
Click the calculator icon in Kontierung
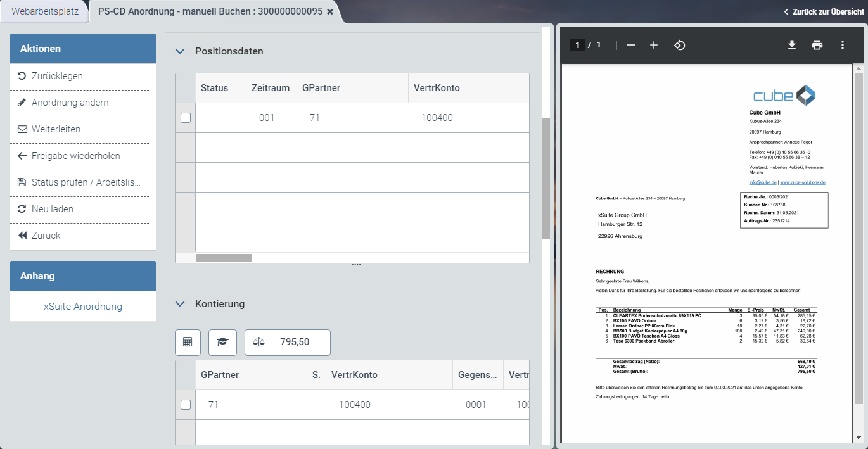(x=188, y=342)
